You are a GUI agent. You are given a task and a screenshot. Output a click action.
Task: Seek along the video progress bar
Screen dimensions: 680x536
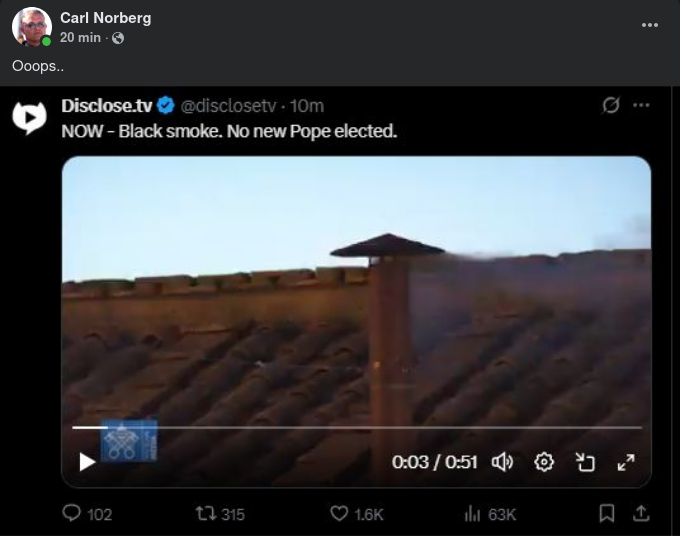[x=356, y=428]
